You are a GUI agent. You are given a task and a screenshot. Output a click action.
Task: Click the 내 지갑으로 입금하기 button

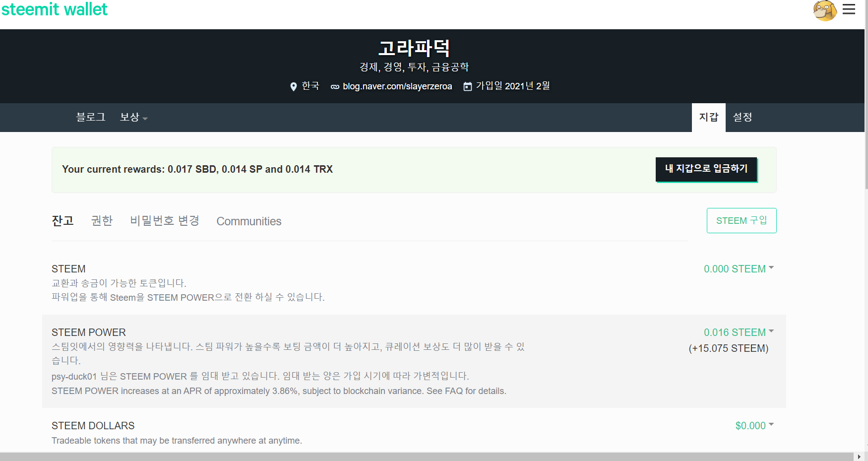(706, 169)
